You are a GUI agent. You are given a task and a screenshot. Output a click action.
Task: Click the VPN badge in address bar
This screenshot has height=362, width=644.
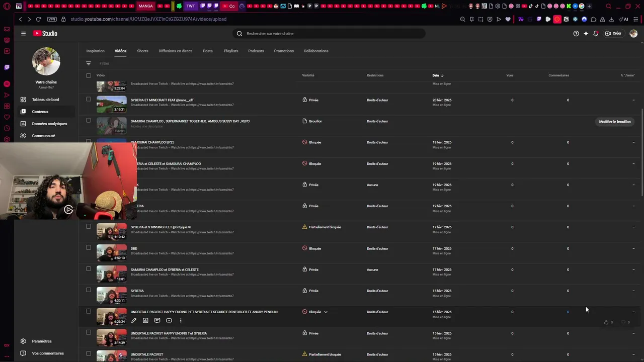[x=52, y=19]
